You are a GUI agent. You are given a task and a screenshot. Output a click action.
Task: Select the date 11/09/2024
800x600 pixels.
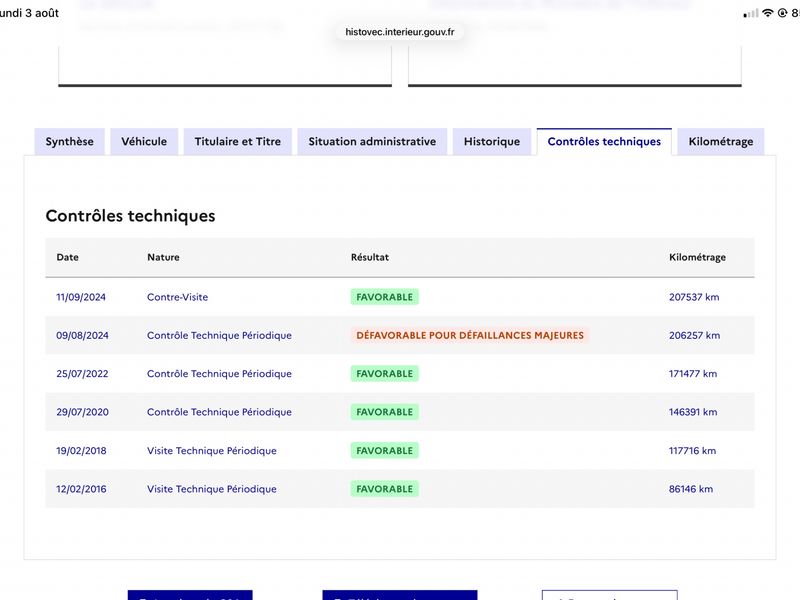(81, 297)
